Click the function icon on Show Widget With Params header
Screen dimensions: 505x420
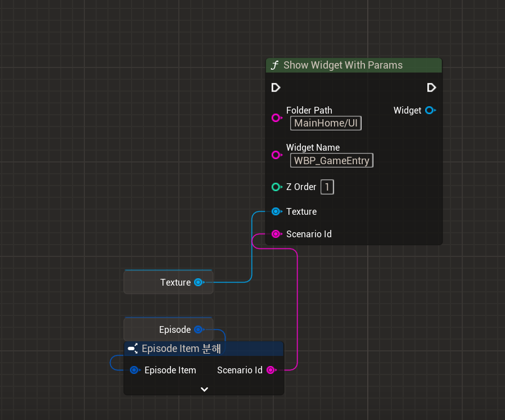(275, 65)
